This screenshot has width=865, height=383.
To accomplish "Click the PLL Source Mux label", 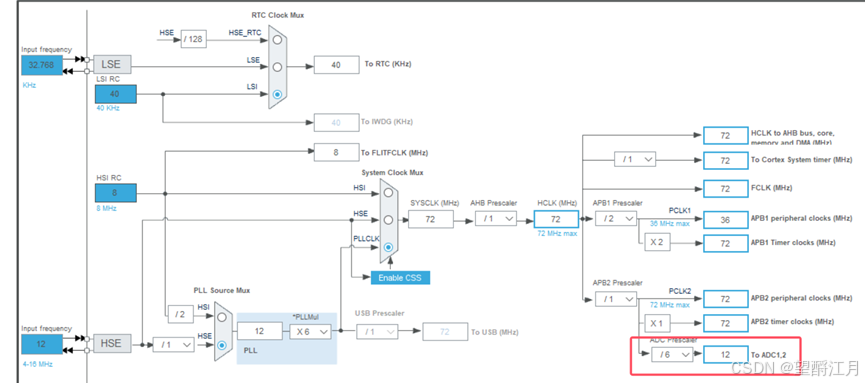I will coord(221,290).
